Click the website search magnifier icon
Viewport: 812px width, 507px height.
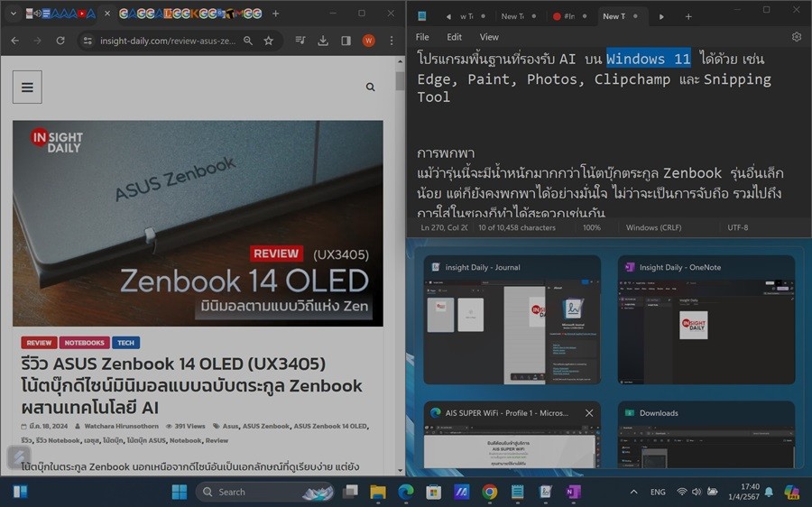point(370,88)
